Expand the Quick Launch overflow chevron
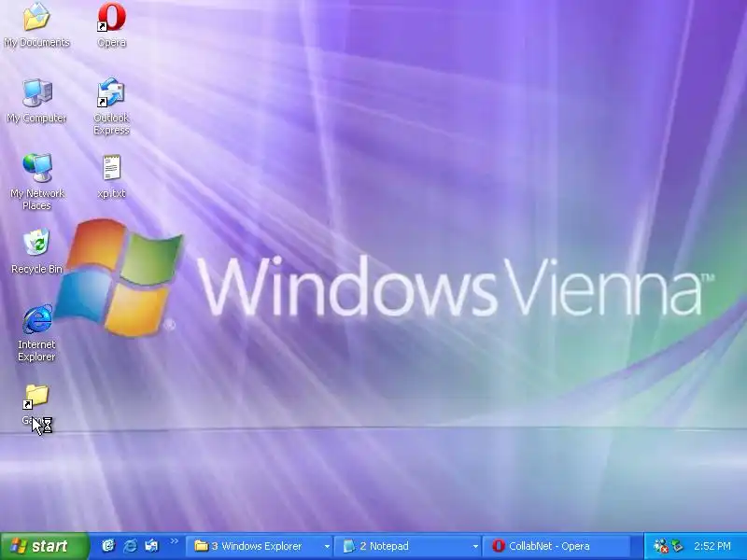 [175, 541]
